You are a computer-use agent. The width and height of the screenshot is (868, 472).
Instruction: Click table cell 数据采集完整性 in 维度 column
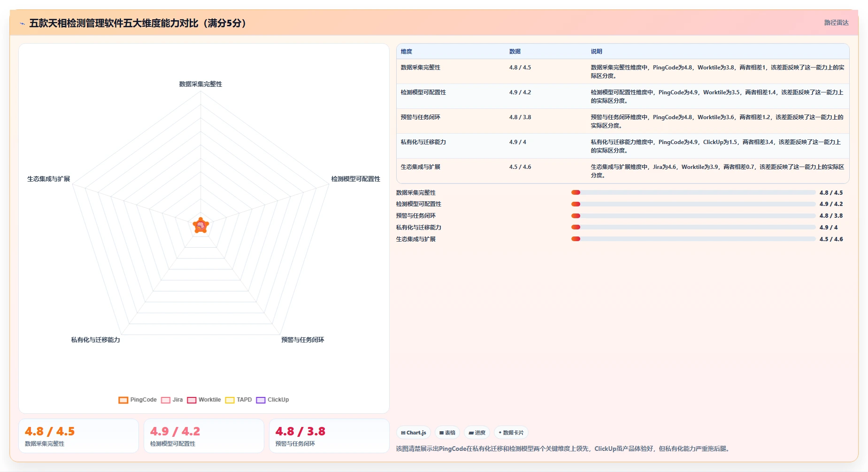pyautogui.click(x=420, y=68)
